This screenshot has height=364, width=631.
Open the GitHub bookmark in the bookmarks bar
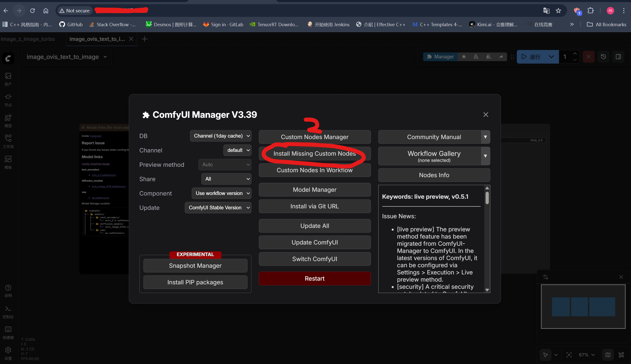pyautogui.click(x=71, y=24)
